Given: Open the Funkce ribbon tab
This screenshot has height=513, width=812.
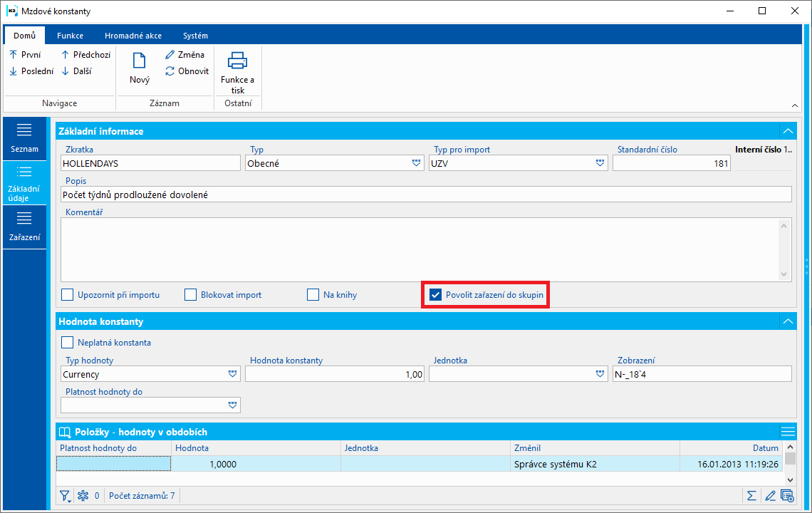Looking at the screenshot, I should [x=70, y=36].
